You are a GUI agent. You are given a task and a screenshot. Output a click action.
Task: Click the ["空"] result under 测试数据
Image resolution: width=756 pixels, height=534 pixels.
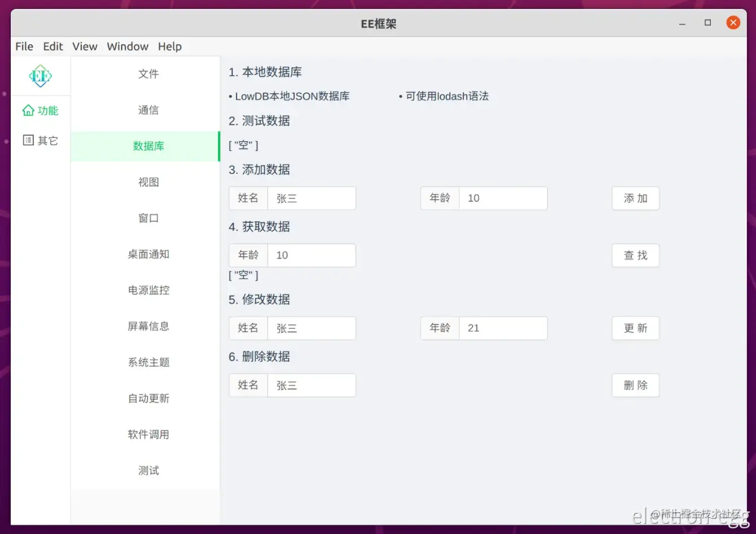(x=243, y=145)
